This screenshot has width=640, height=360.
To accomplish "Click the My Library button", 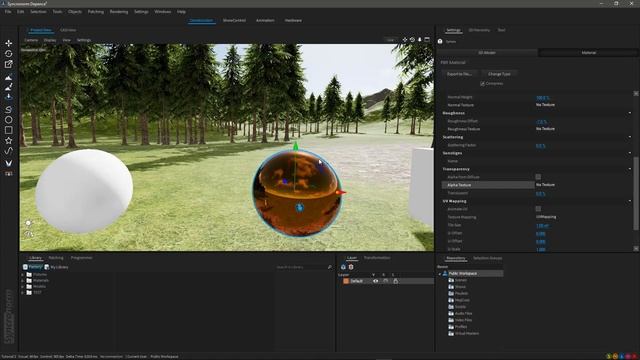I will (x=56, y=267).
